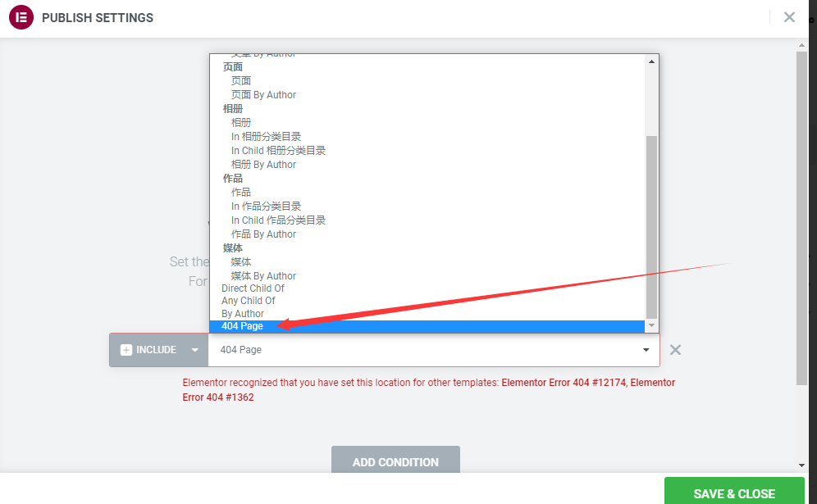
Task: Click the dropdown list scrollbar thumb
Action: coord(651,227)
